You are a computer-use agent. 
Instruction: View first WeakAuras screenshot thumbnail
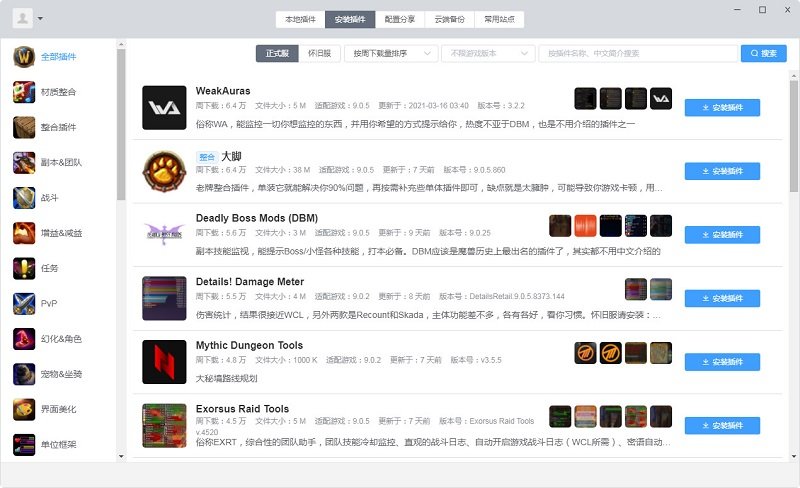pyautogui.click(x=585, y=99)
